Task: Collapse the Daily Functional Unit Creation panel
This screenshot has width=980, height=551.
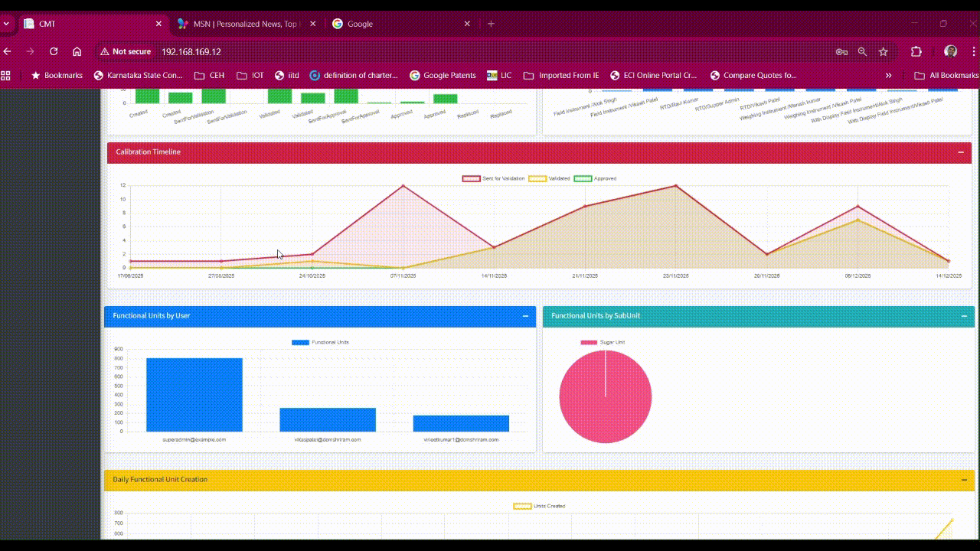Action: pos(964,480)
